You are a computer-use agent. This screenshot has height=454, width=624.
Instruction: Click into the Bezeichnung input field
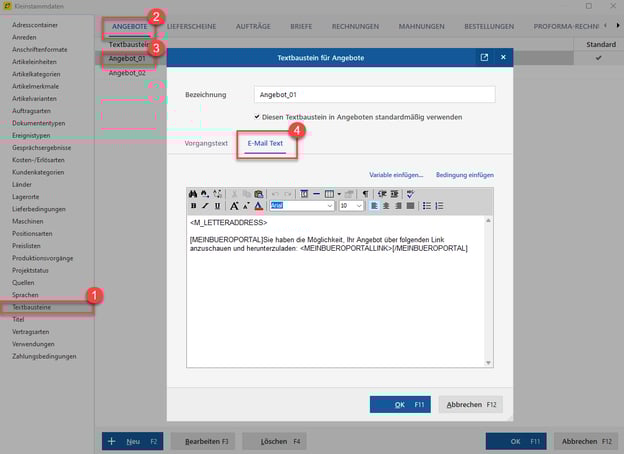click(374, 95)
